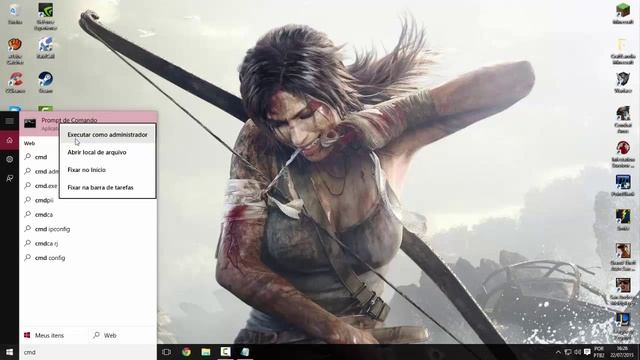Open File Explorer from the taskbar
Viewport: 640px width, 360px height.
coord(206,352)
